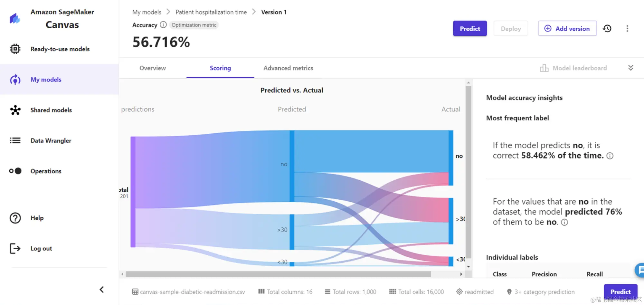Click the Ready-to-use models chip icon

(x=15, y=49)
